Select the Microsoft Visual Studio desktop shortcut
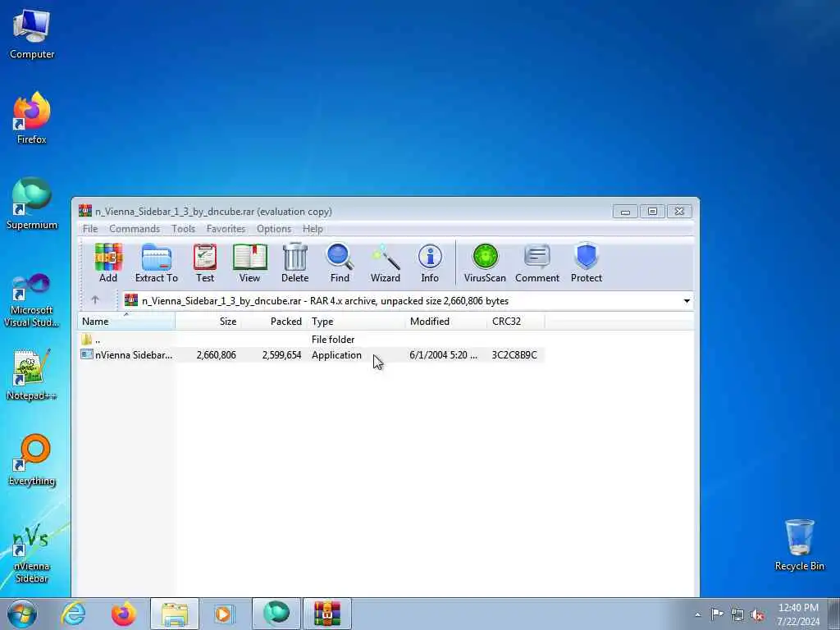The width and height of the screenshot is (840, 630). [x=32, y=300]
